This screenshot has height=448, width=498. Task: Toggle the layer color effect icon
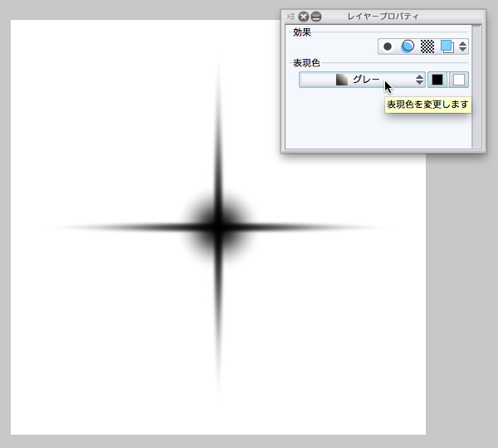447,46
